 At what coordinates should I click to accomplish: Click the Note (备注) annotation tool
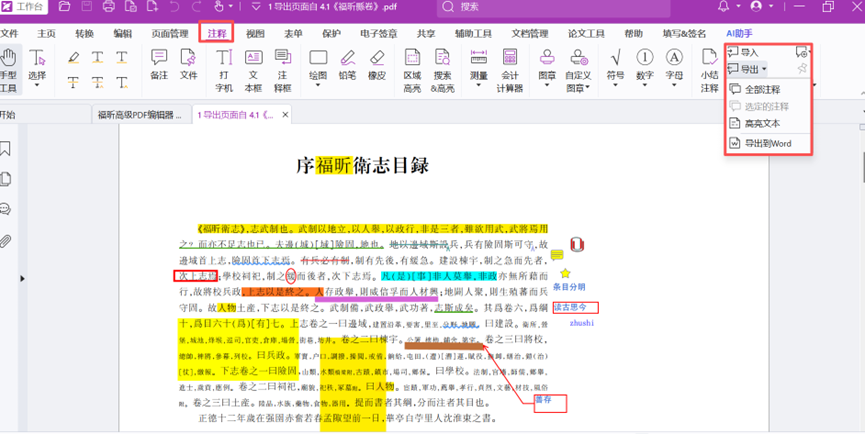point(159,66)
